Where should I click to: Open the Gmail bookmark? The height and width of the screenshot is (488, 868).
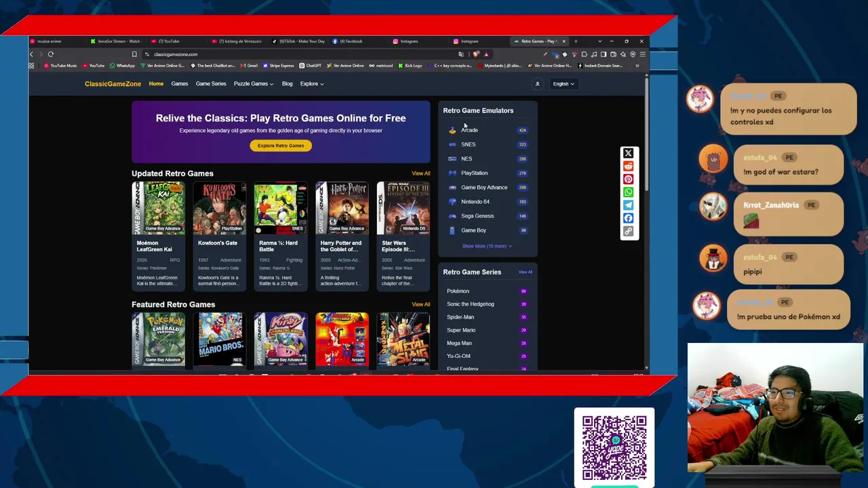coord(250,66)
